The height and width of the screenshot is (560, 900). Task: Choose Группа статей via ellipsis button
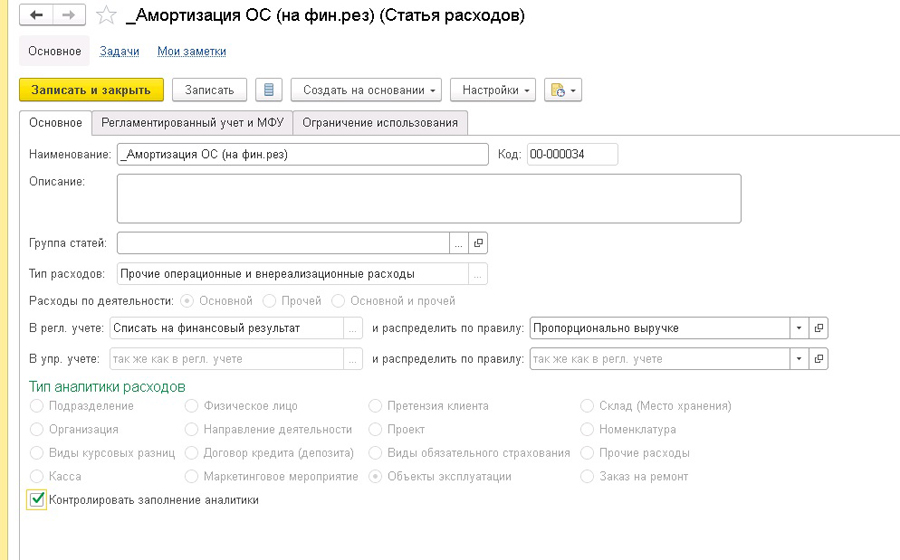pyautogui.click(x=459, y=243)
